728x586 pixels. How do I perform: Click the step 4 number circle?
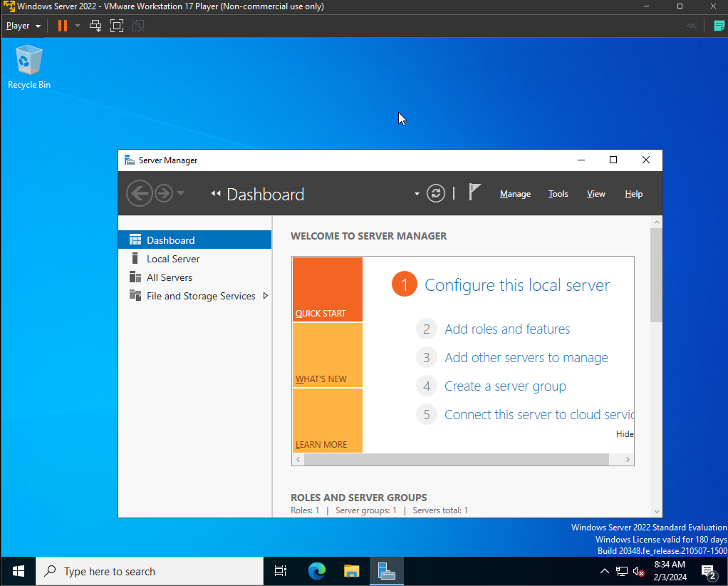pos(426,386)
